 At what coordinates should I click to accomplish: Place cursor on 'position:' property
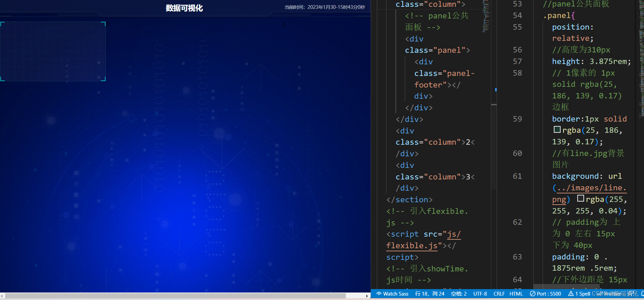tap(573, 27)
